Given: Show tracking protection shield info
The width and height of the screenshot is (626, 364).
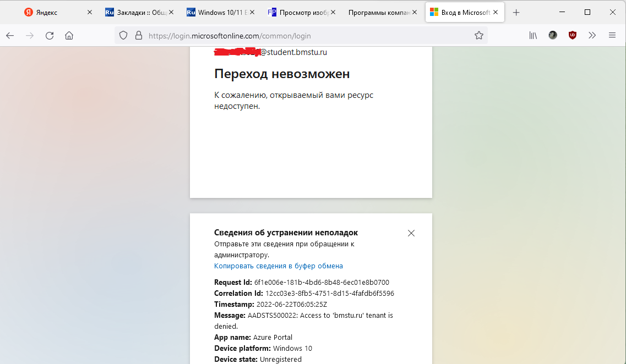Looking at the screenshot, I should tap(123, 36).
